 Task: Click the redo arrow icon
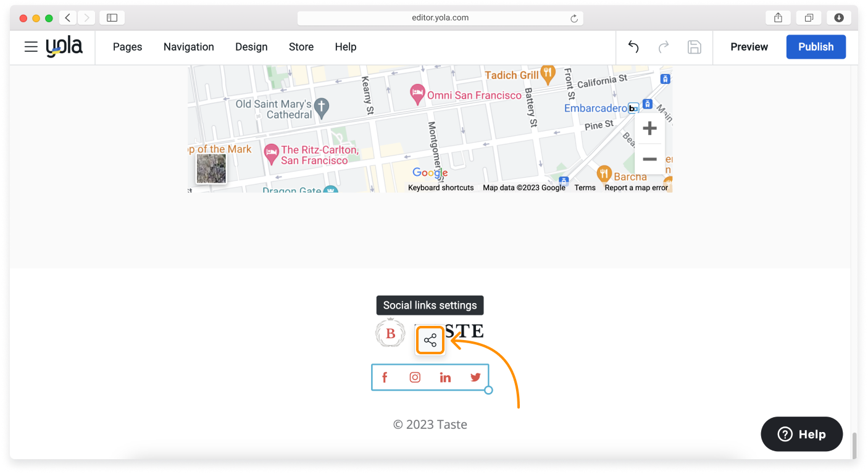tap(664, 47)
